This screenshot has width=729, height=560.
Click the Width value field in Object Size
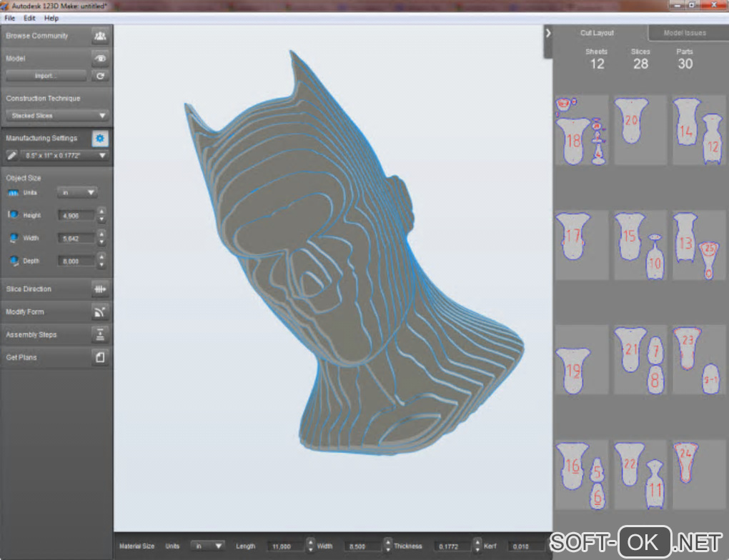tap(76, 239)
